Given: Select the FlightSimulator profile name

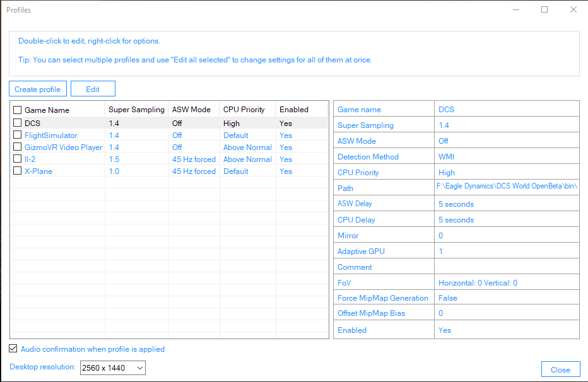Looking at the screenshot, I should [51, 135].
